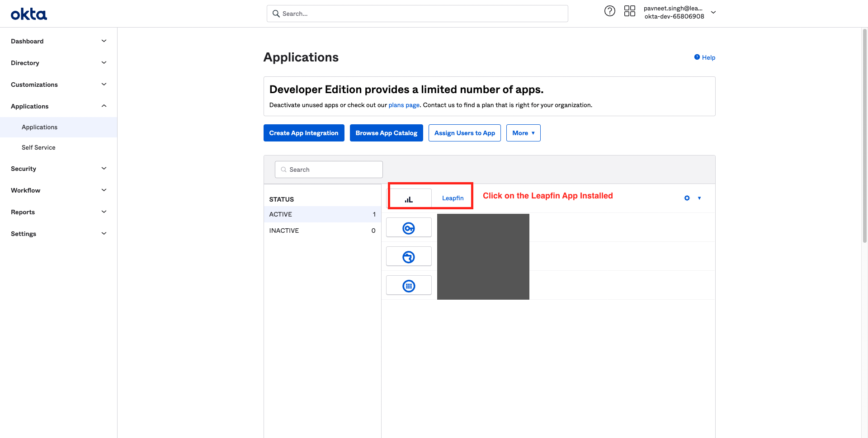Open Self Service menu item
This screenshot has height=438, width=868.
point(38,147)
